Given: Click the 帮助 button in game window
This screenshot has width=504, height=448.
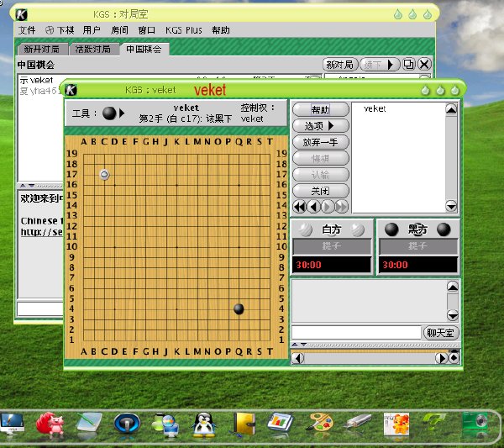Looking at the screenshot, I should 321,109.
